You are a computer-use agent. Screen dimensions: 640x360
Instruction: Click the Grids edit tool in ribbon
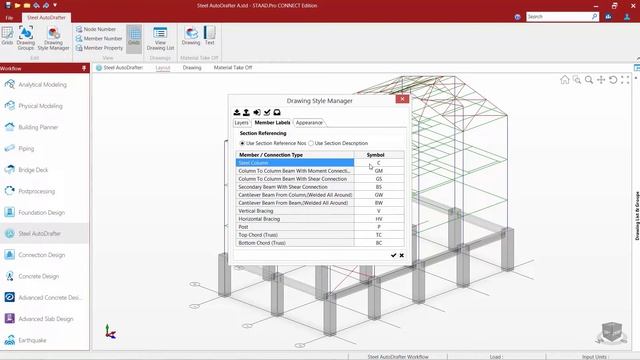coord(7,36)
